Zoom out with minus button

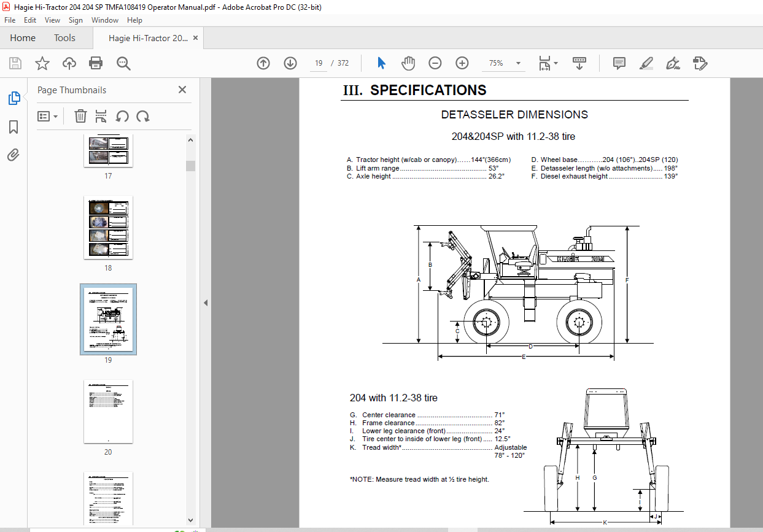click(x=435, y=63)
